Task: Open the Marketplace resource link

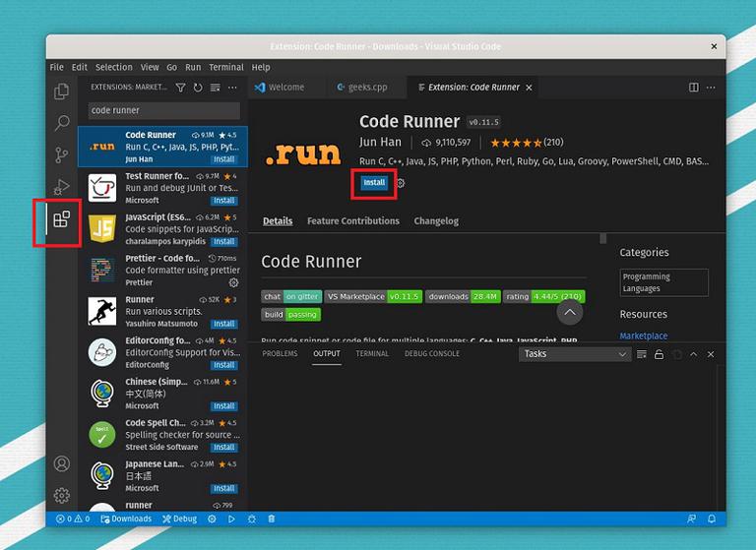Action: tap(643, 336)
